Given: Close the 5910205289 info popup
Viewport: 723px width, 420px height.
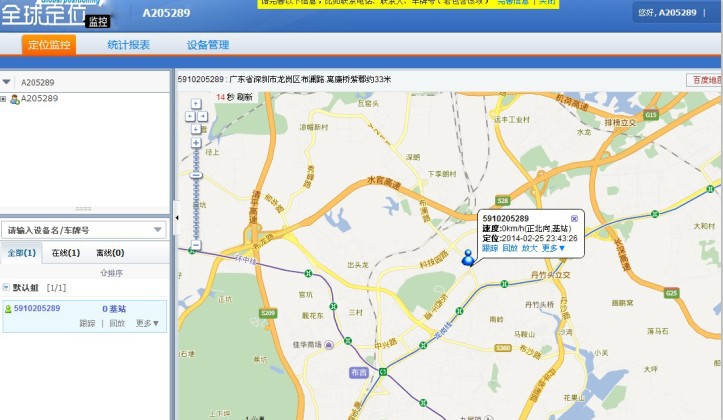Looking at the screenshot, I should point(574,219).
